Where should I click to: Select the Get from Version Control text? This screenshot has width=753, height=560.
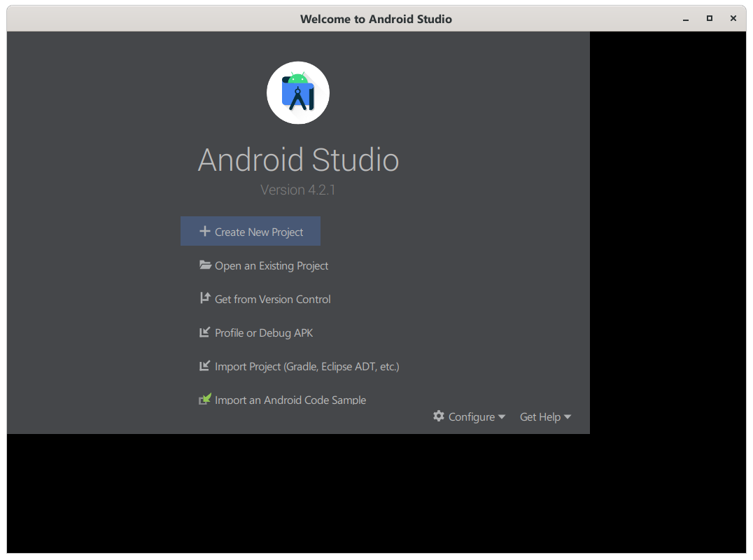pyautogui.click(x=272, y=299)
